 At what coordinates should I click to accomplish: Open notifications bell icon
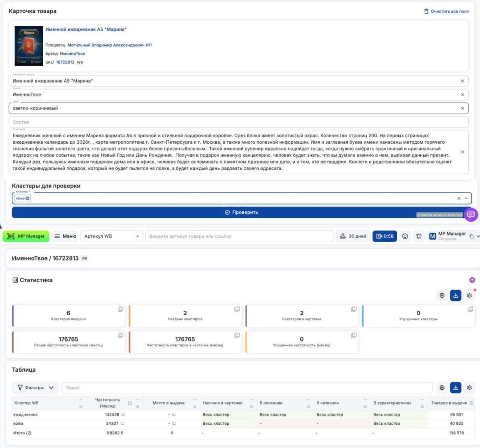(418, 236)
